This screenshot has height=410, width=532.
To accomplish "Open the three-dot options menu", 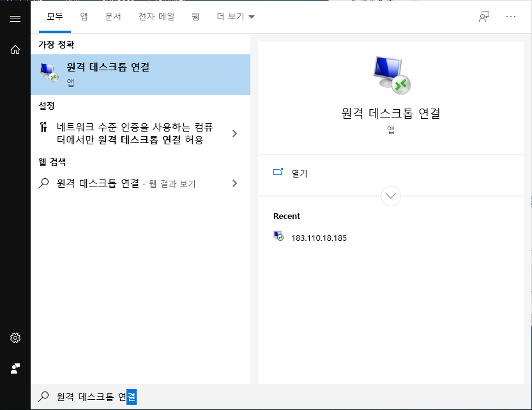I will point(511,17).
